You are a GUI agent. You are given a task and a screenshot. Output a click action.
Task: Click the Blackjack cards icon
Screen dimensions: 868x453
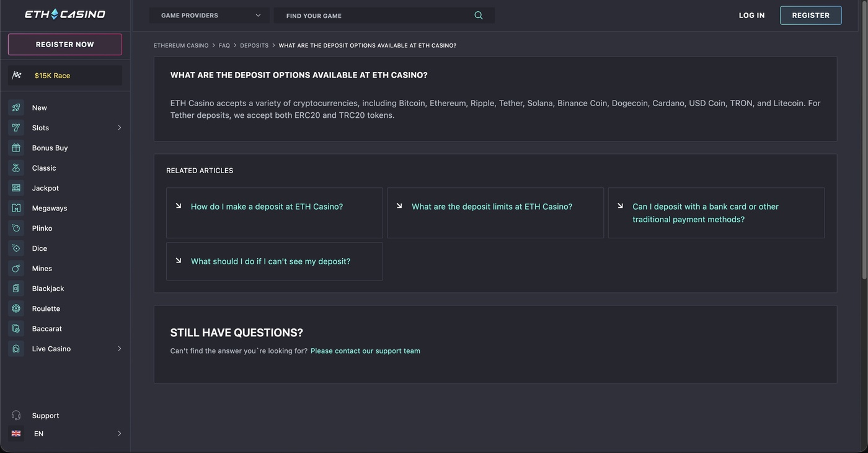point(16,289)
